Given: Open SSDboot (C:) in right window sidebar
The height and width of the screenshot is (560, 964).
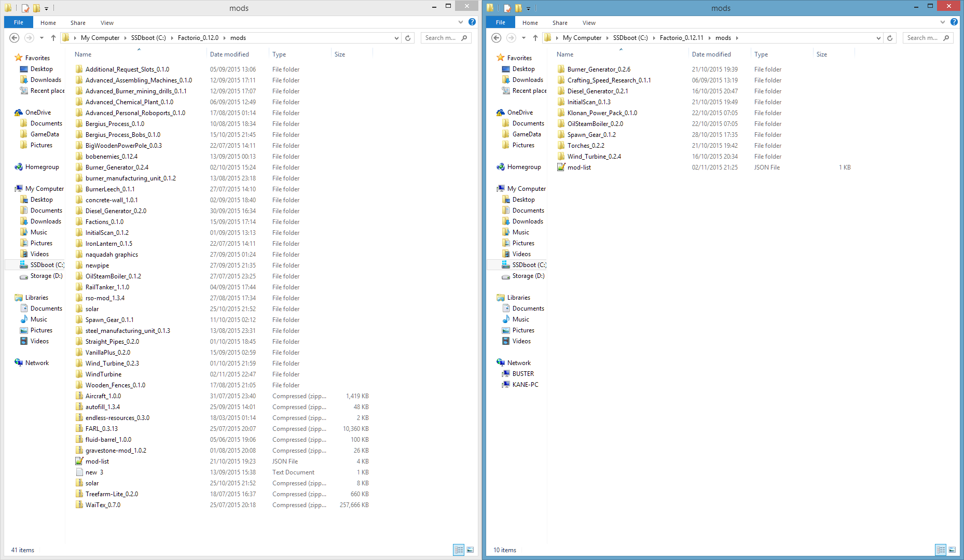Looking at the screenshot, I should [529, 265].
